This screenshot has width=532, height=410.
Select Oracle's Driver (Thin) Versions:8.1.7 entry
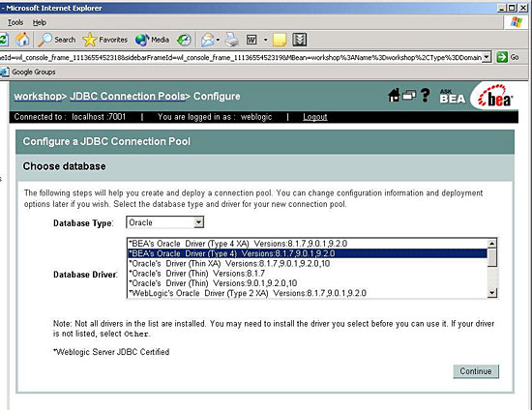pyautogui.click(x=197, y=274)
